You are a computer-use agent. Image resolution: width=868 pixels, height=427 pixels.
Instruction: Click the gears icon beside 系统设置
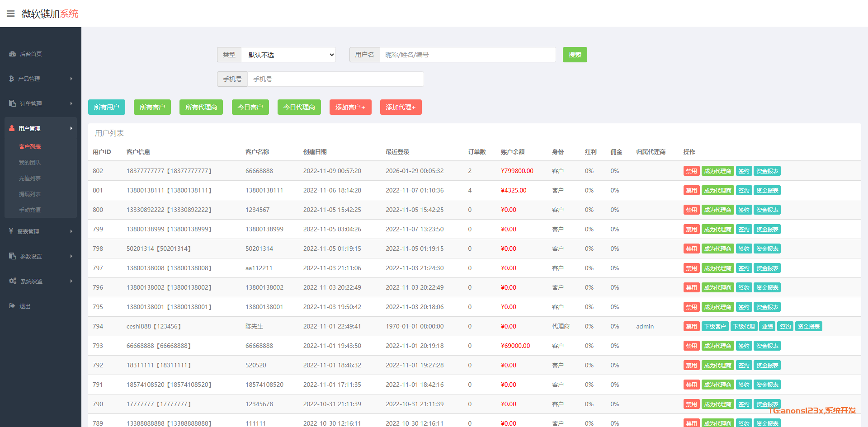coord(13,281)
